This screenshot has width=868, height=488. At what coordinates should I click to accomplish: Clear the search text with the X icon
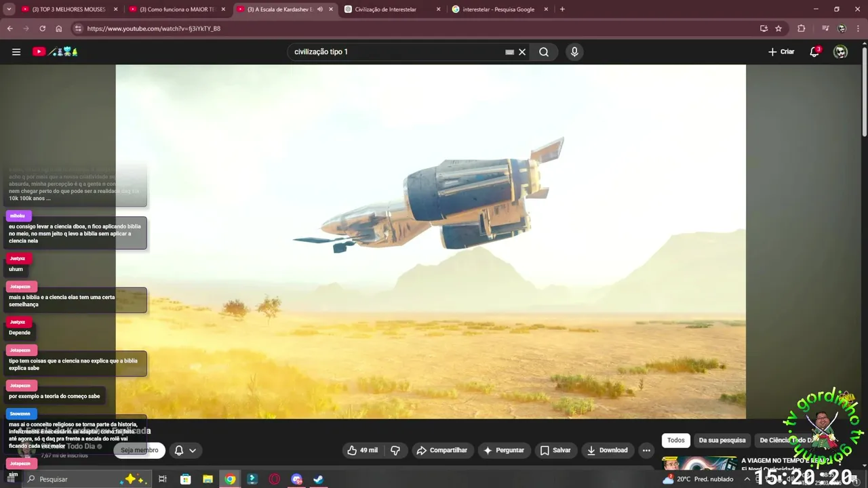(522, 52)
